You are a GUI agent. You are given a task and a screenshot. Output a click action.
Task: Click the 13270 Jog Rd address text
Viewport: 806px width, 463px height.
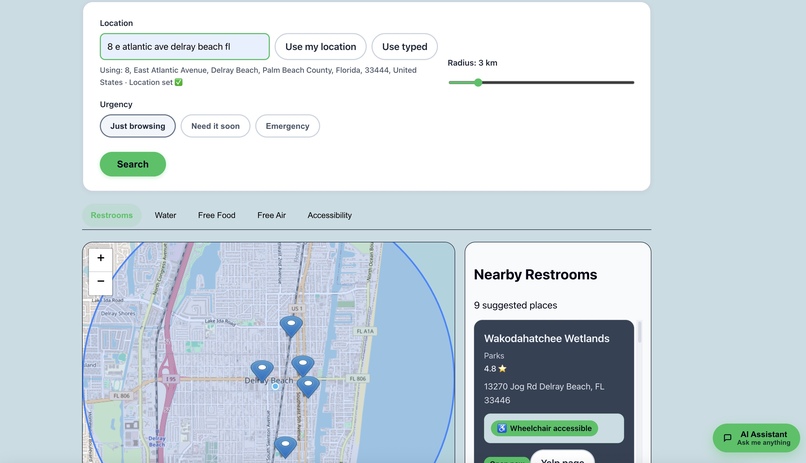click(x=544, y=393)
